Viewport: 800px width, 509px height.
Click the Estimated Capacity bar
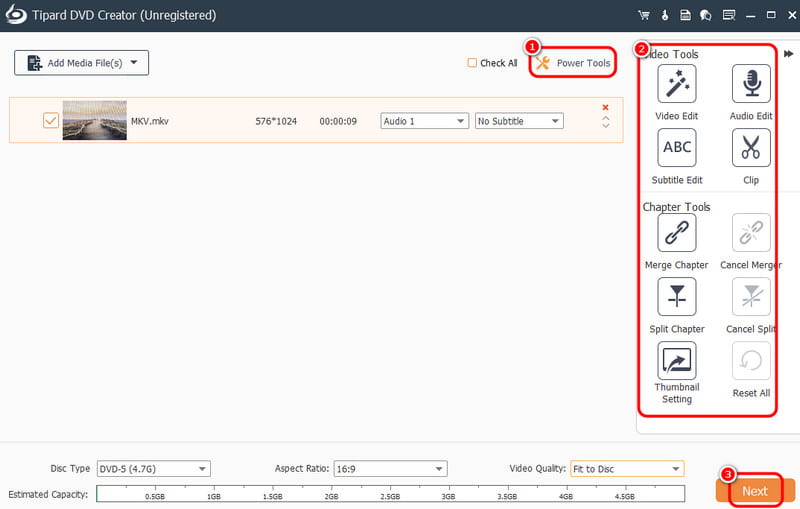point(390,494)
